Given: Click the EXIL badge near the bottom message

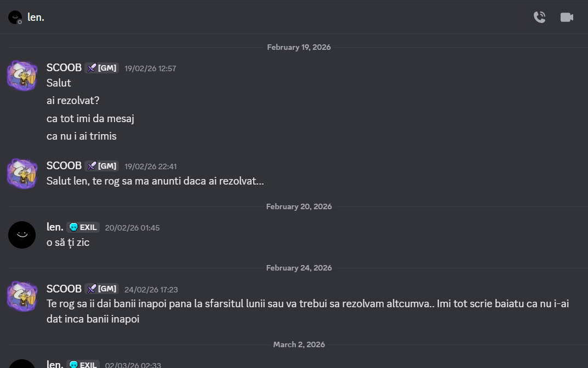Looking at the screenshot, I should (x=83, y=364).
